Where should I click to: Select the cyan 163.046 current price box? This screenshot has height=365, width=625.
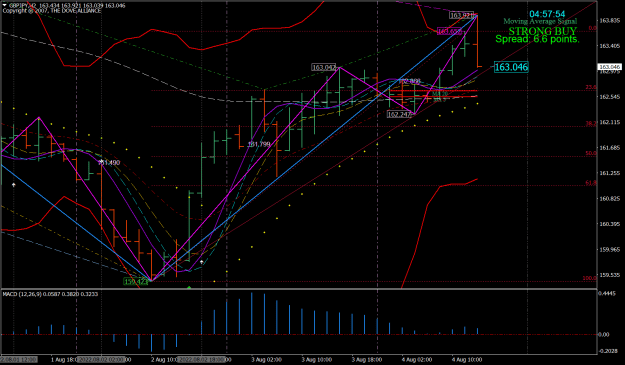click(511, 67)
